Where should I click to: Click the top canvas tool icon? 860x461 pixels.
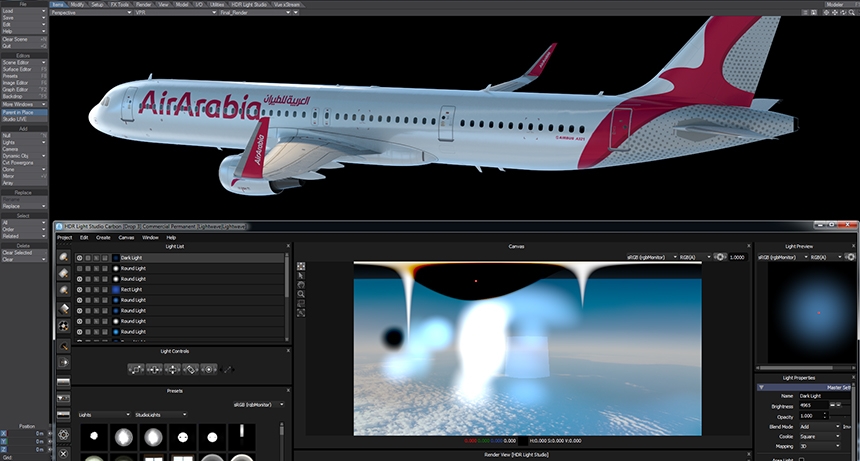pos(301,266)
